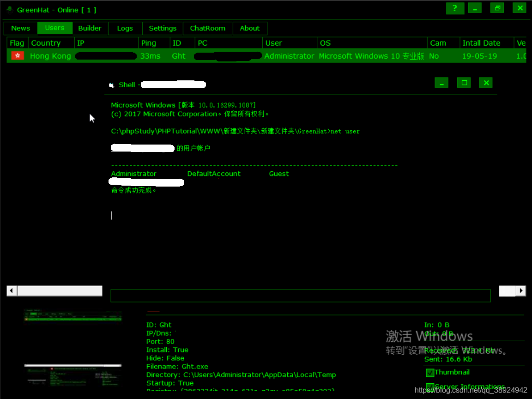532x399 pixels.
Task: Click the horizontal scrollbar track
Action: [60, 291]
